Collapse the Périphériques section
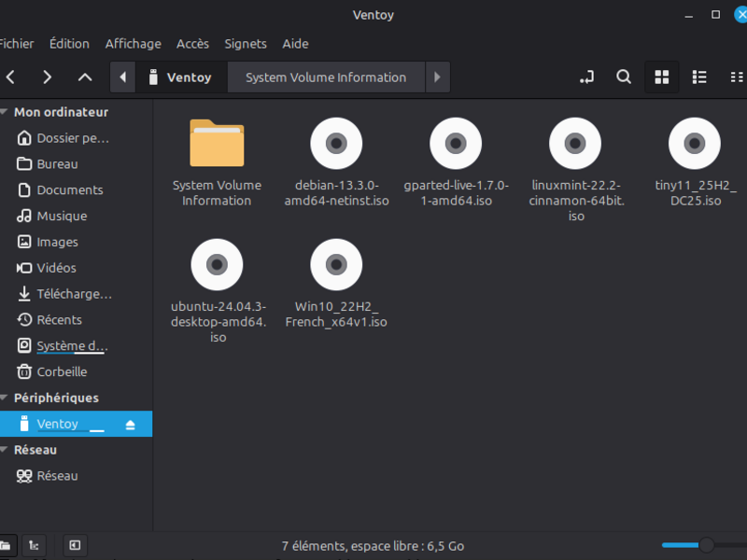The height and width of the screenshot is (560, 747). point(5,398)
